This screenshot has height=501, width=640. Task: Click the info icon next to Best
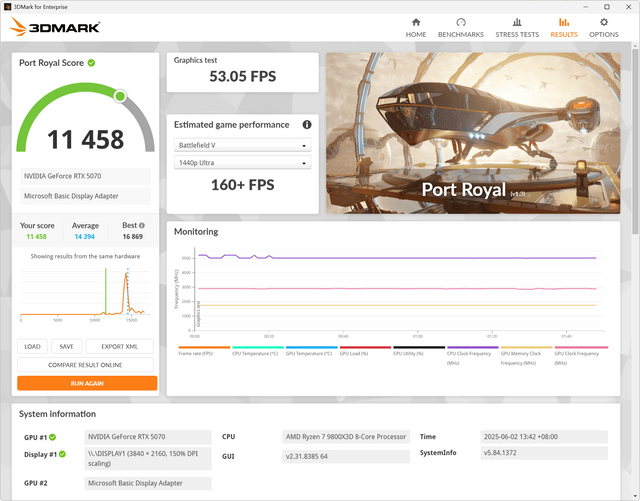(142, 225)
